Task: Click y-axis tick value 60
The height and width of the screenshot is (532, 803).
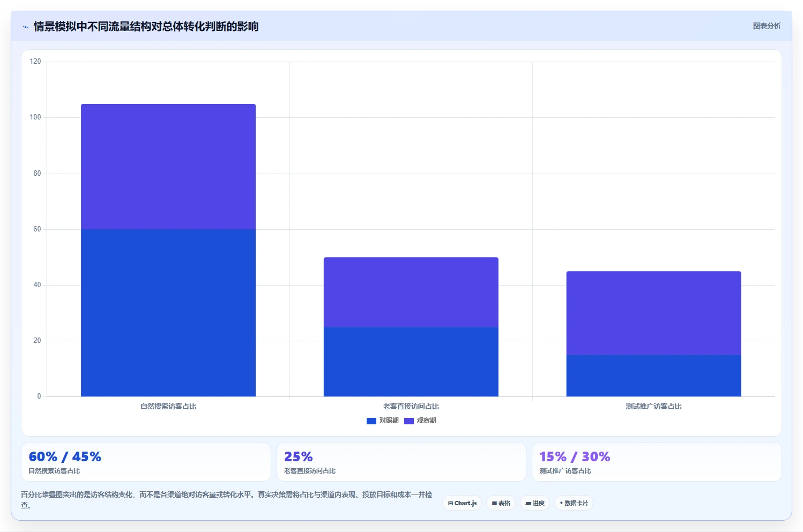Action: 37,229
